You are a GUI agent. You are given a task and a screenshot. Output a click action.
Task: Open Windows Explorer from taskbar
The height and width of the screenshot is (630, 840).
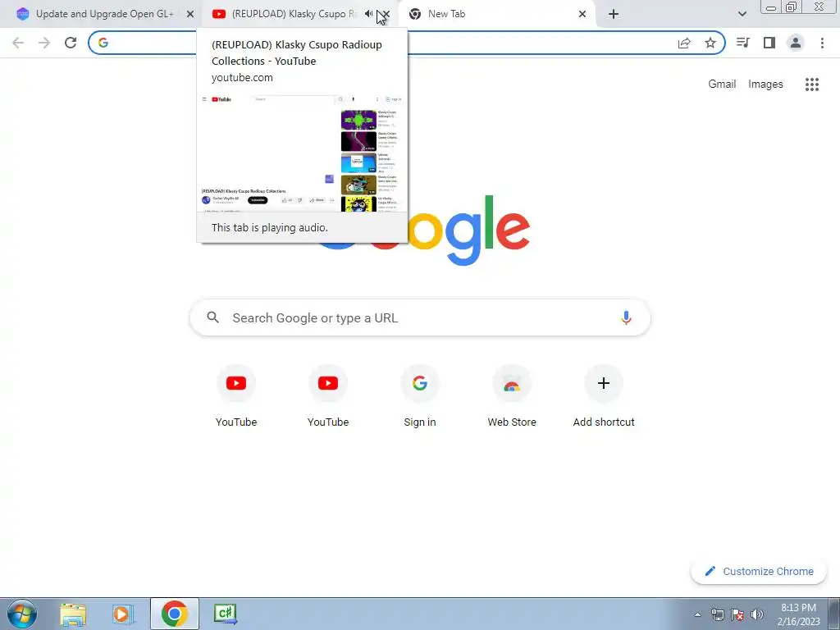point(73,614)
